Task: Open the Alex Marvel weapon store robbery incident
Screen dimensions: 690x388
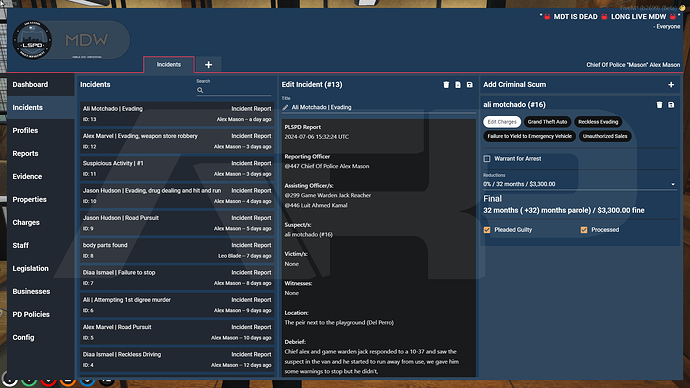Action: 177,141
